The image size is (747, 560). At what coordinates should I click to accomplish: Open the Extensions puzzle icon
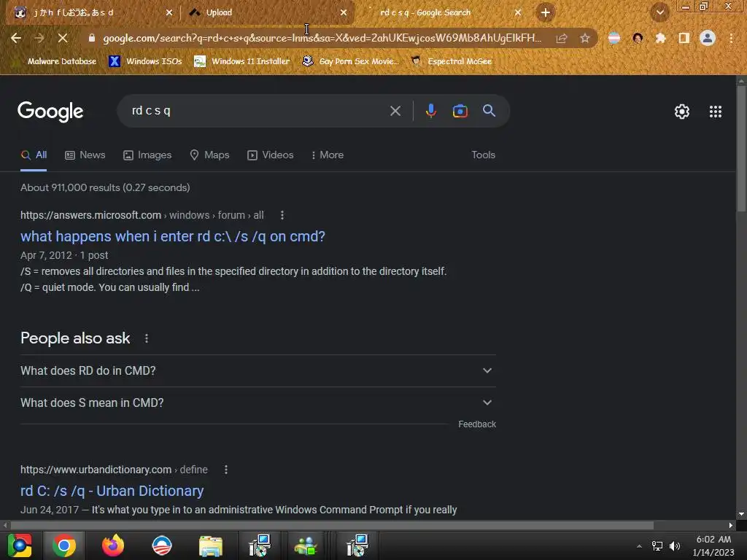click(x=660, y=38)
